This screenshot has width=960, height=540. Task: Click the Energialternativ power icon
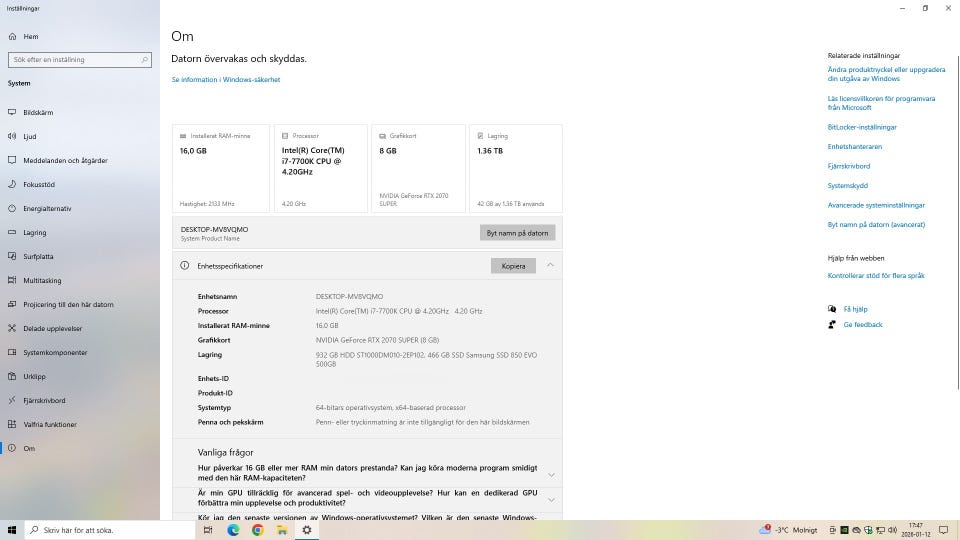(12, 208)
